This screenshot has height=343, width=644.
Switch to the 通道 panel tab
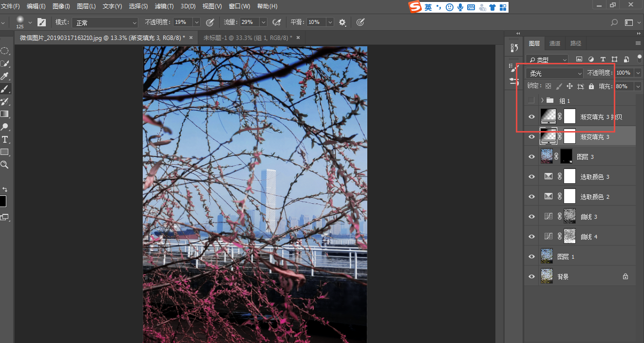(x=555, y=43)
